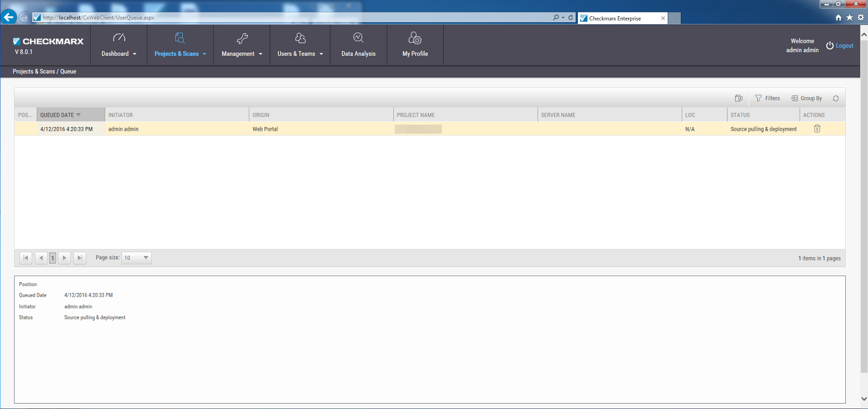Click the "Projects & Scans / Queue" breadcrumb

[44, 72]
